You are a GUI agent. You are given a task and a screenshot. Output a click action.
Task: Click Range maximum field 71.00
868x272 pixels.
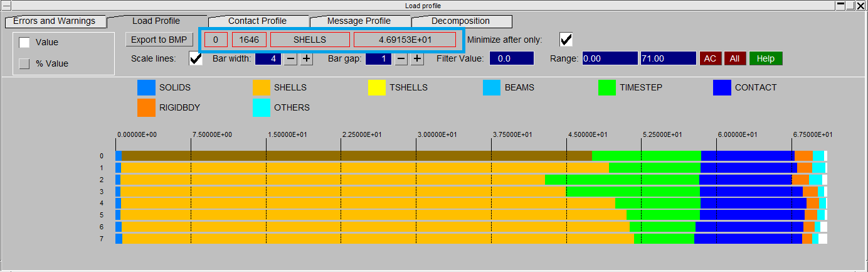pyautogui.click(x=668, y=58)
